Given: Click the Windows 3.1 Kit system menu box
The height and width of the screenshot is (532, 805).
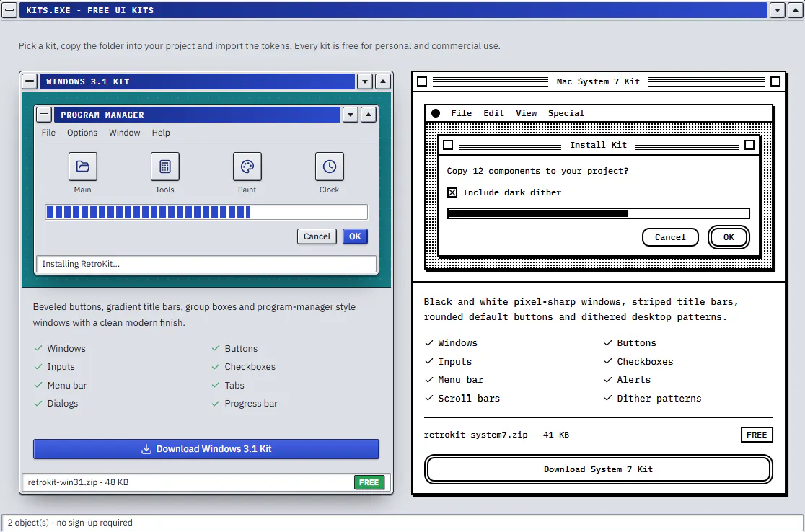Looking at the screenshot, I should pos(30,81).
